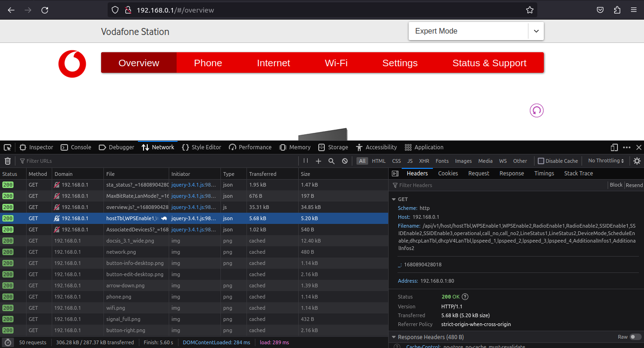644x348 pixels.
Task: Click the insecure lock icon in address bar
Action: click(x=128, y=10)
